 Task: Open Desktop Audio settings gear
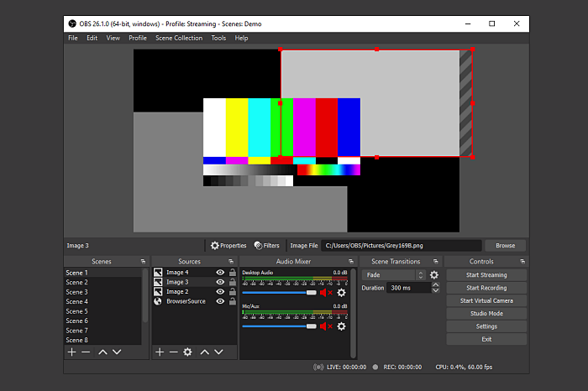pos(341,293)
